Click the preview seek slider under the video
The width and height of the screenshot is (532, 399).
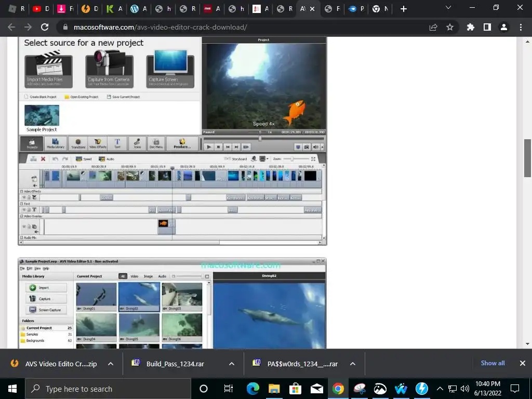(x=263, y=138)
